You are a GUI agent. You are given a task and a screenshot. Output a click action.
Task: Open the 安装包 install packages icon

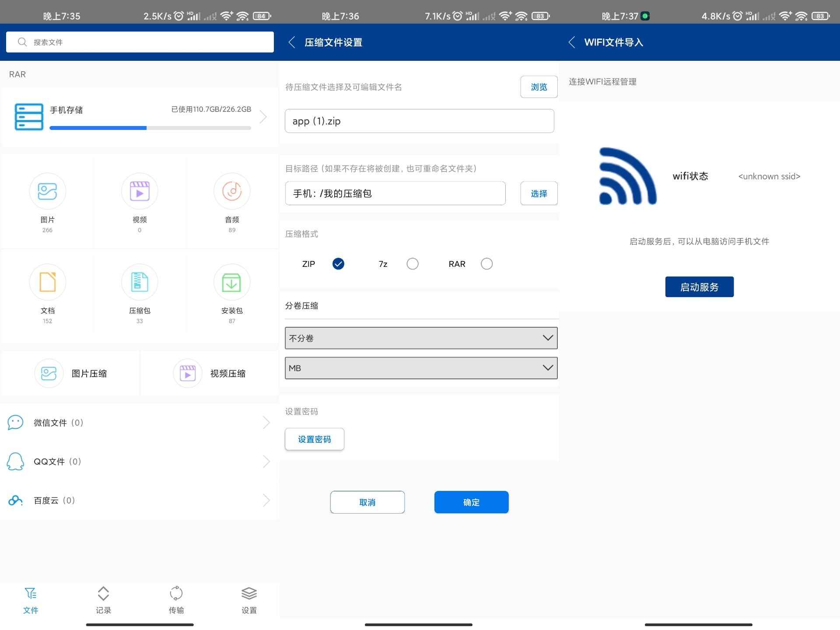click(x=232, y=282)
